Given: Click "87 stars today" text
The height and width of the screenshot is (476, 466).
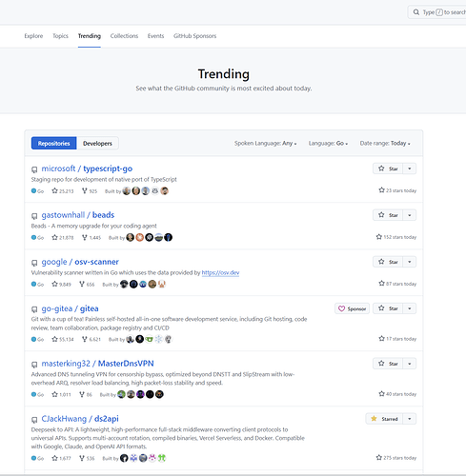Looking at the screenshot, I should point(397,284).
